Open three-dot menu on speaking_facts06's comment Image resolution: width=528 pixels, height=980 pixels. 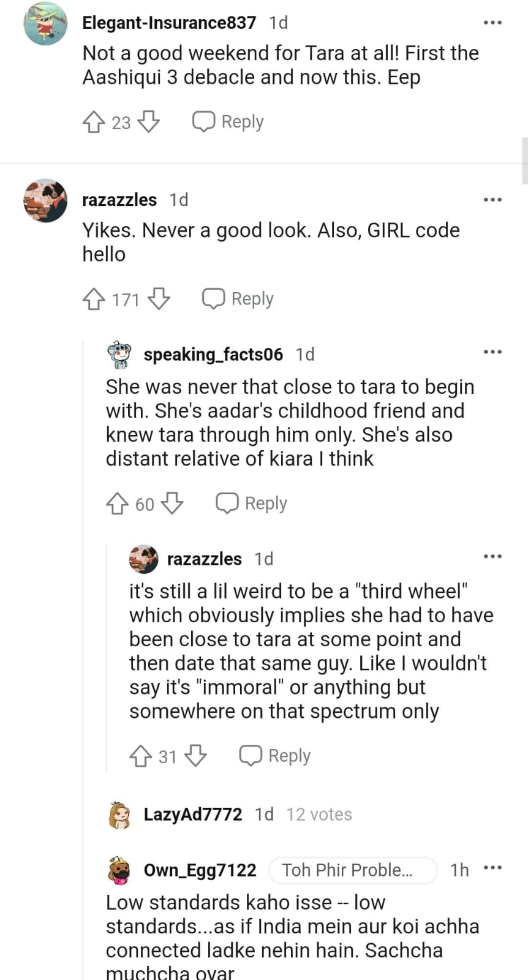pyautogui.click(x=492, y=352)
